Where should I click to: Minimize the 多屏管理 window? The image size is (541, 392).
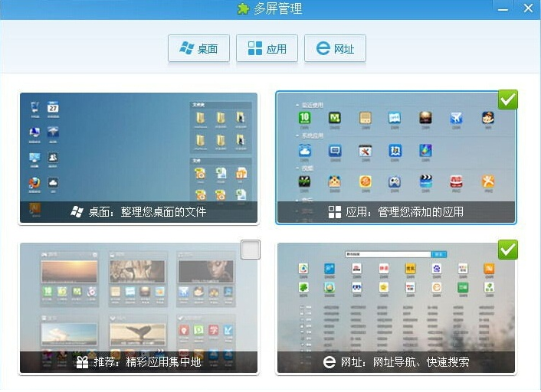click(503, 9)
